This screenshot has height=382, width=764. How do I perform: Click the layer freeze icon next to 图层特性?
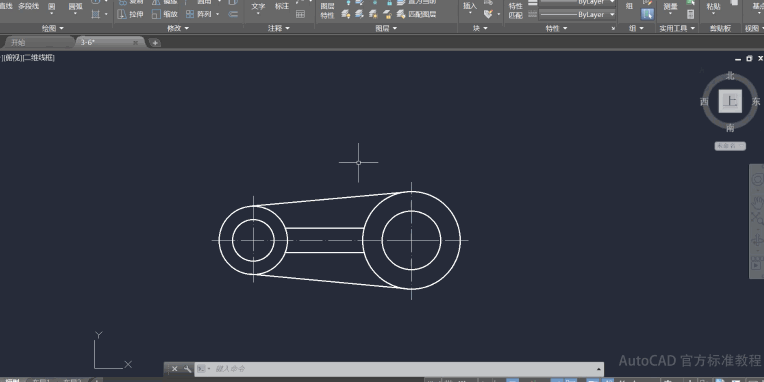pos(346,15)
